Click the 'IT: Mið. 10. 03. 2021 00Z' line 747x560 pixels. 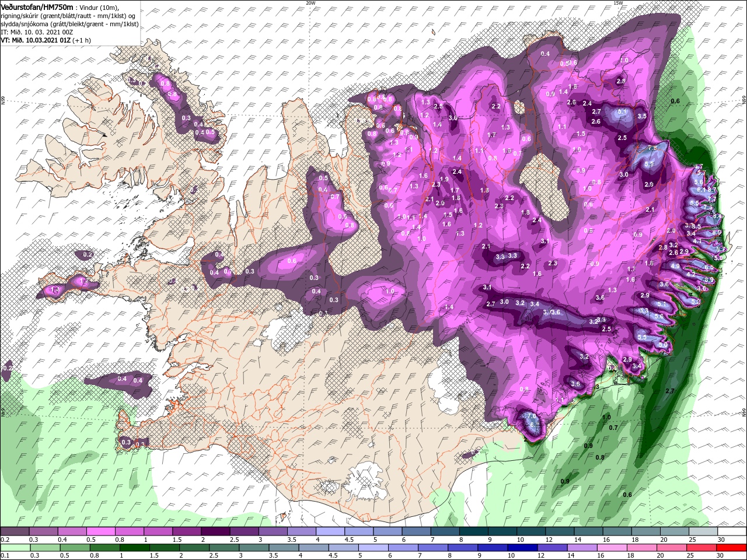37,32
